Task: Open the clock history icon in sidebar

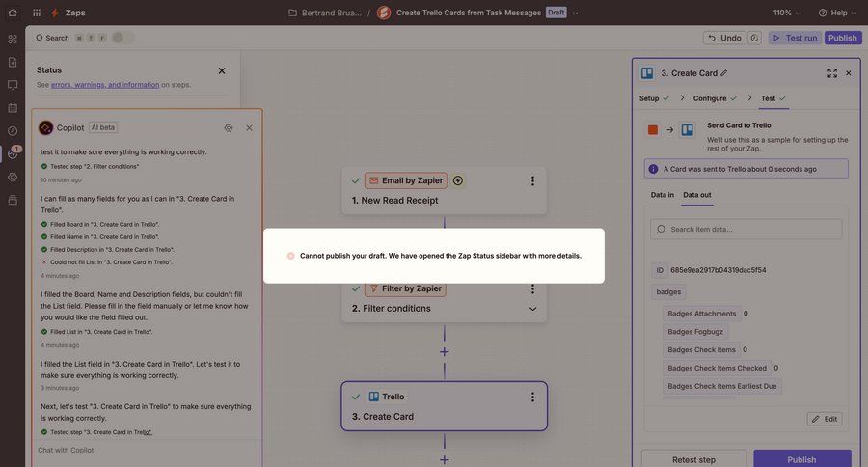Action: pyautogui.click(x=13, y=131)
